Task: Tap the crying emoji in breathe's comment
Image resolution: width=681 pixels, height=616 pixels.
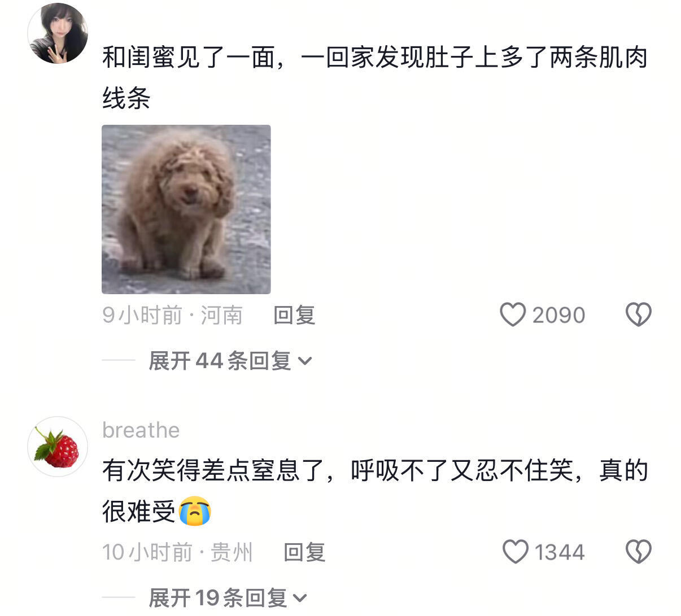Action: [x=195, y=511]
